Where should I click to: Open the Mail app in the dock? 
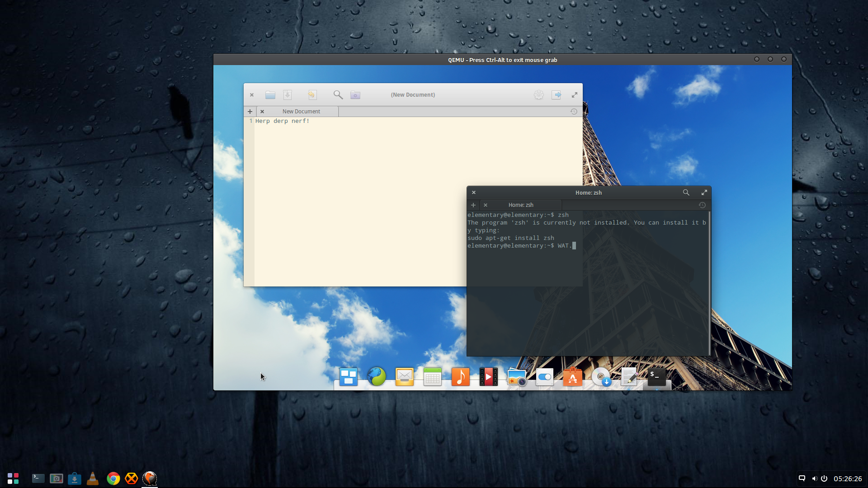(x=405, y=377)
